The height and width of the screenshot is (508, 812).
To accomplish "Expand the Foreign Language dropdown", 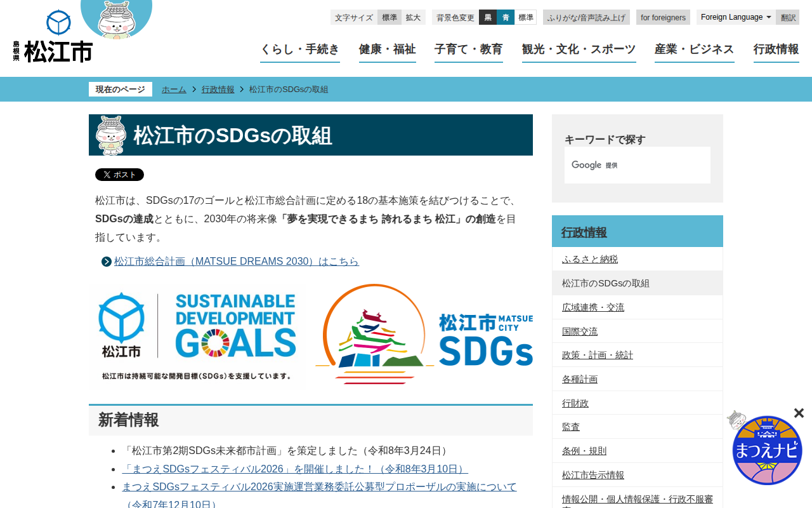I will point(736,17).
